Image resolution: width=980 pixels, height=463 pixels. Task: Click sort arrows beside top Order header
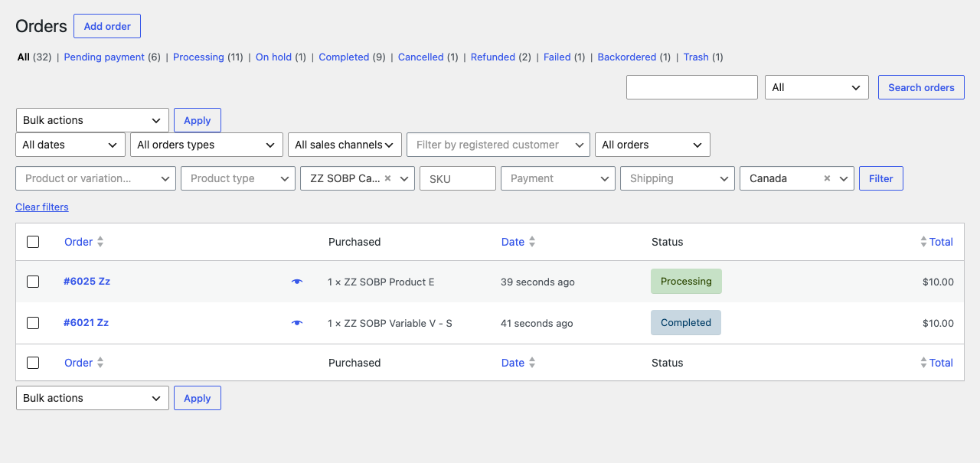coord(100,242)
